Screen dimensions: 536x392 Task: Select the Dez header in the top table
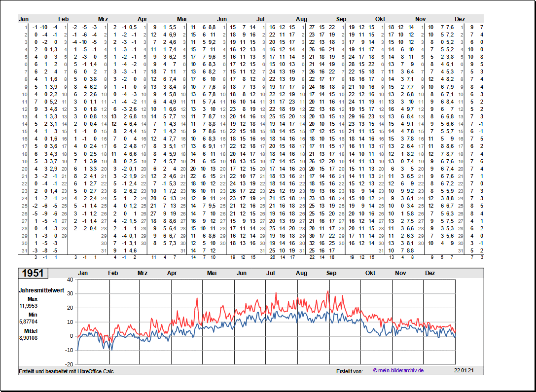coord(460,19)
